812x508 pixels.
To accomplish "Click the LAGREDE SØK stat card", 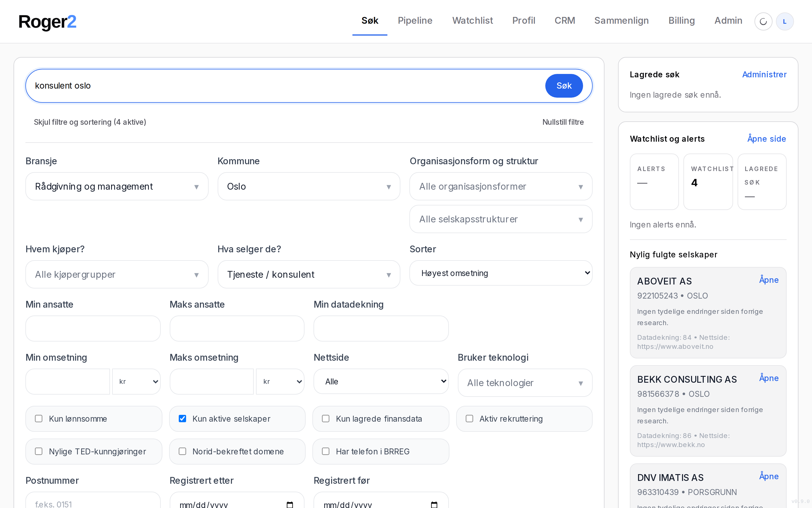I will [x=762, y=182].
